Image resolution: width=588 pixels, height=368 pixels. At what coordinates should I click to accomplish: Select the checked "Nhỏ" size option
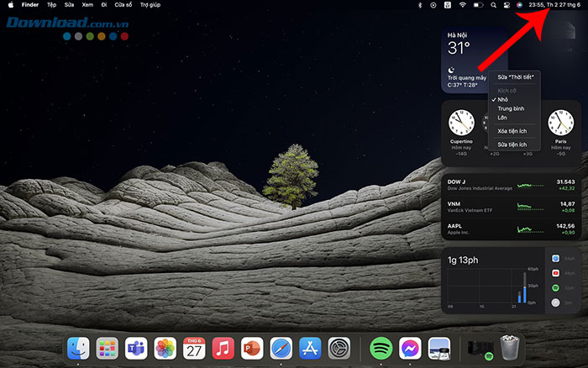point(503,99)
